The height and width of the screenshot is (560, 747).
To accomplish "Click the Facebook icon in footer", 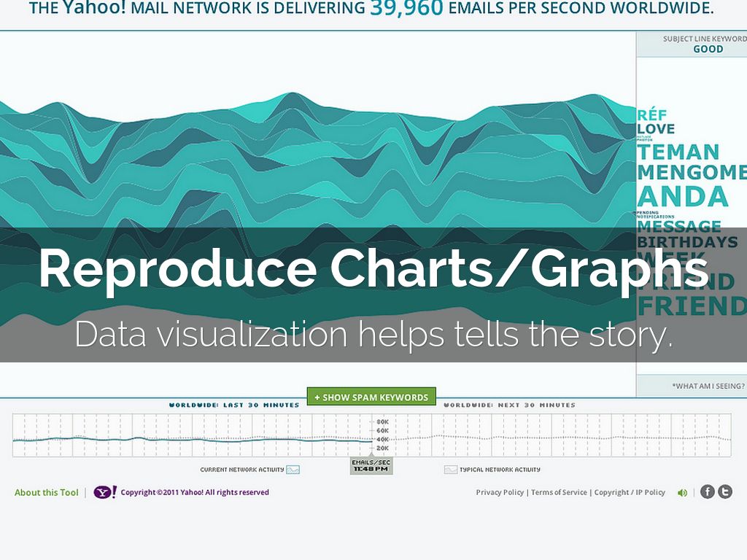I will 707,492.
